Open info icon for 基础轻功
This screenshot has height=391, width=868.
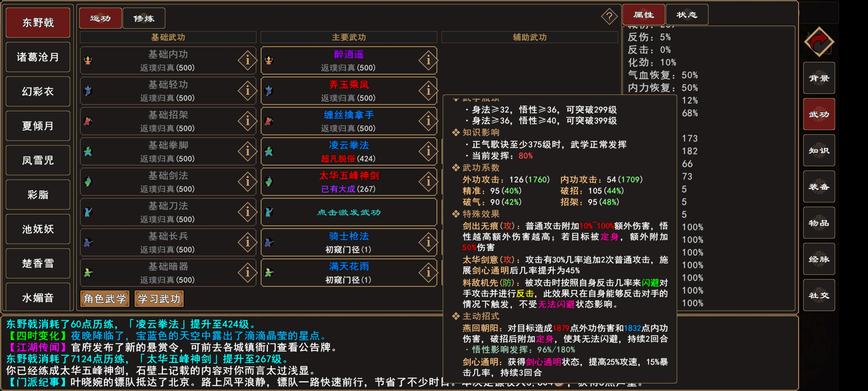pos(247,90)
